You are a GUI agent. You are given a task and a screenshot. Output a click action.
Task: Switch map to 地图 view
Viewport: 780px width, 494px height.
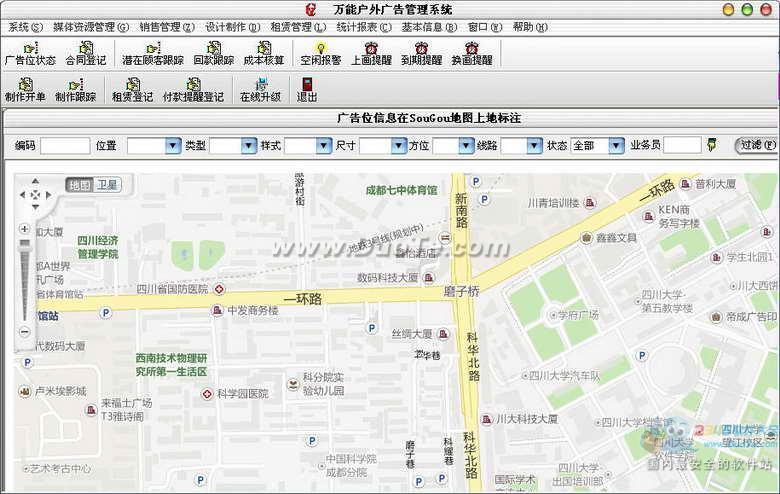(x=80, y=185)
